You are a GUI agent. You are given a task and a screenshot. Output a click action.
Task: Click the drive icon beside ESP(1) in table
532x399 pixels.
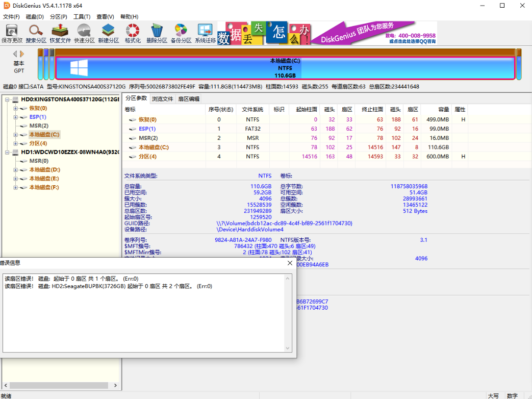pos(133,129)
